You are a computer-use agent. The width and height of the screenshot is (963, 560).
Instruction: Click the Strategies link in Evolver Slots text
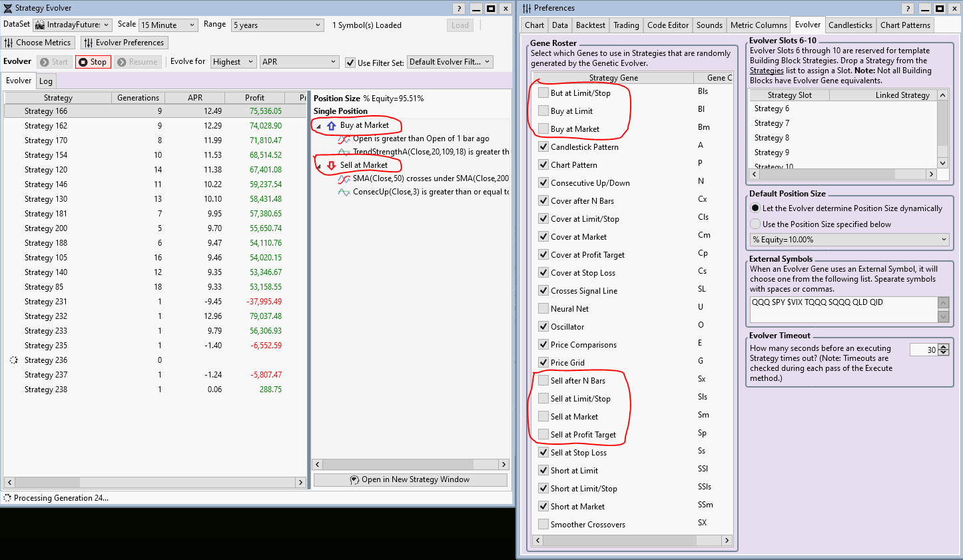(x=767, y=71)
